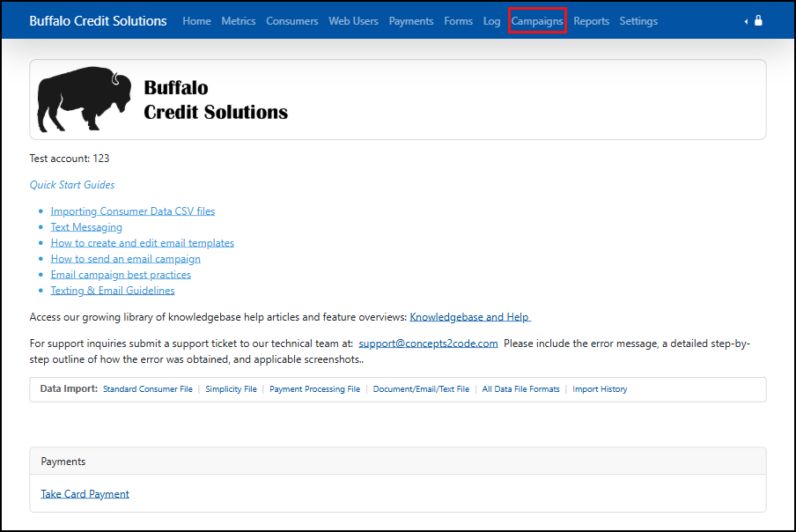Open the Payments nav menu
This screenshot has height=532, width=796.
411,21
